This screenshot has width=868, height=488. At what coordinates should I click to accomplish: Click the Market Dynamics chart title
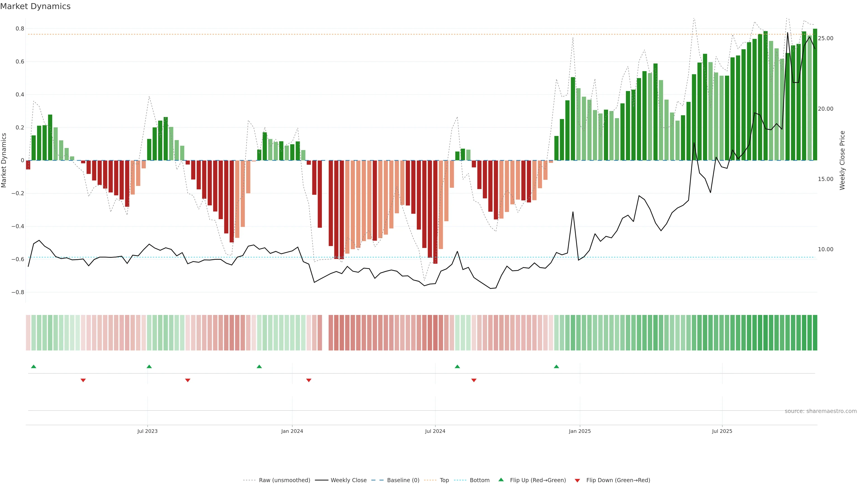click(x=35, y=6)
